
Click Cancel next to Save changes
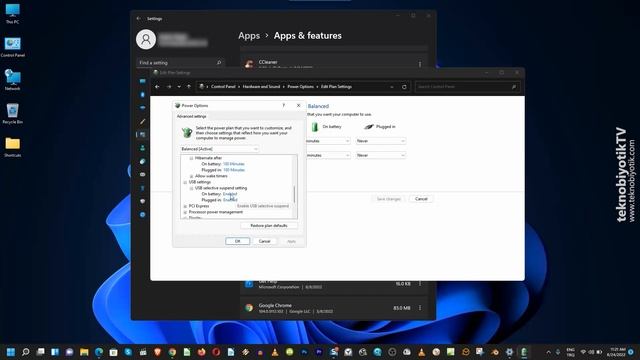tap(421, 199)
